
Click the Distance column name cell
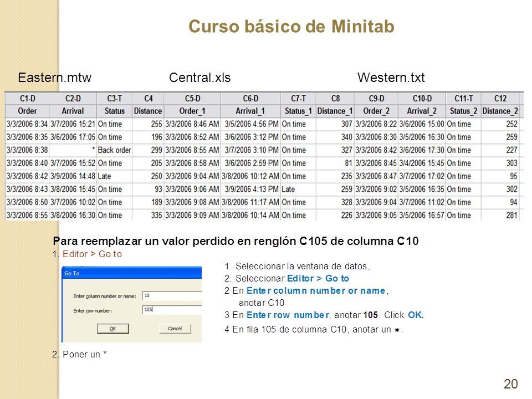tap(149, 111)
